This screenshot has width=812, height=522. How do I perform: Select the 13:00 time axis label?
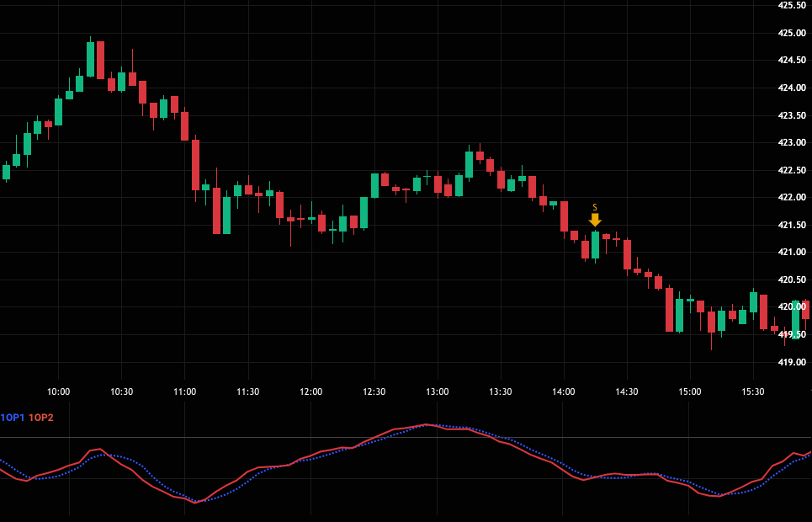[438, 391]
